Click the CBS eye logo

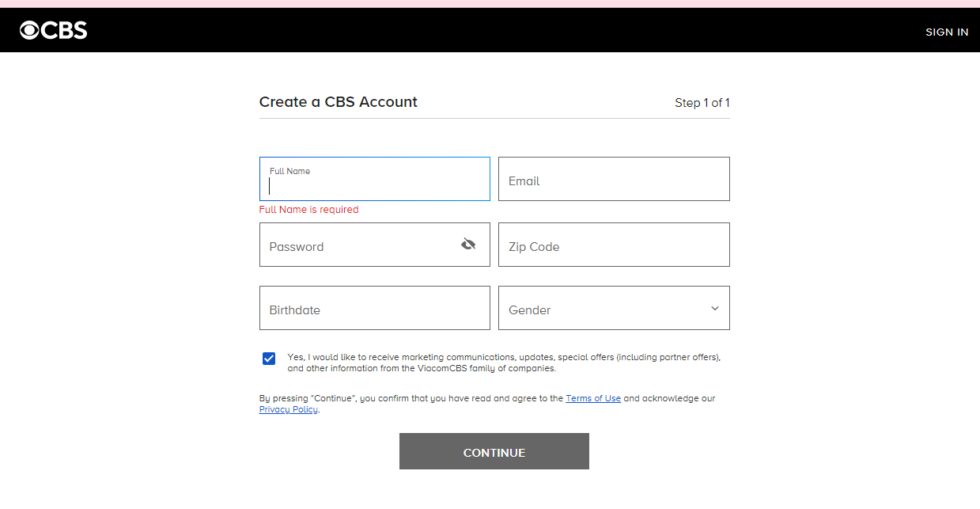(x=31, y=29)
